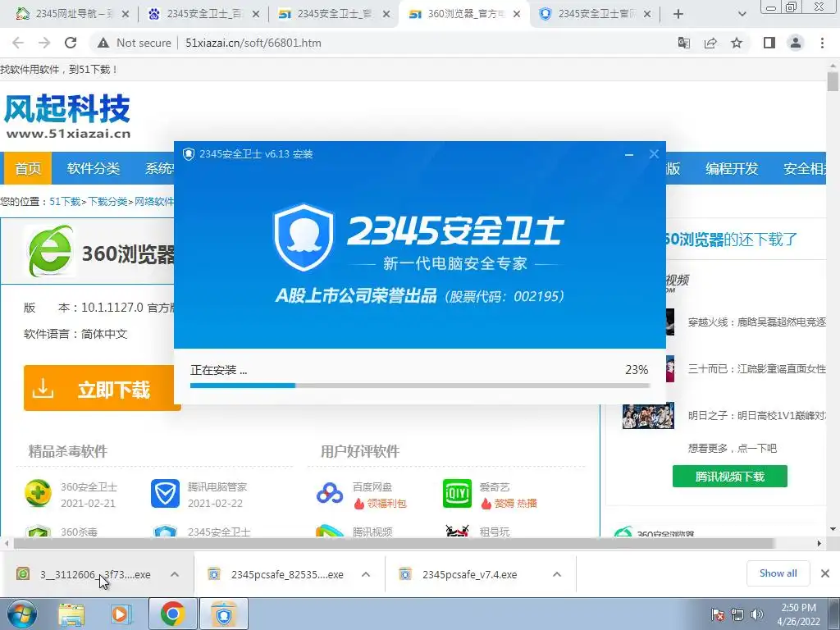Click the 360 browser green e icon
Viewport: 840px width, 630px height.
click(50, 251)
